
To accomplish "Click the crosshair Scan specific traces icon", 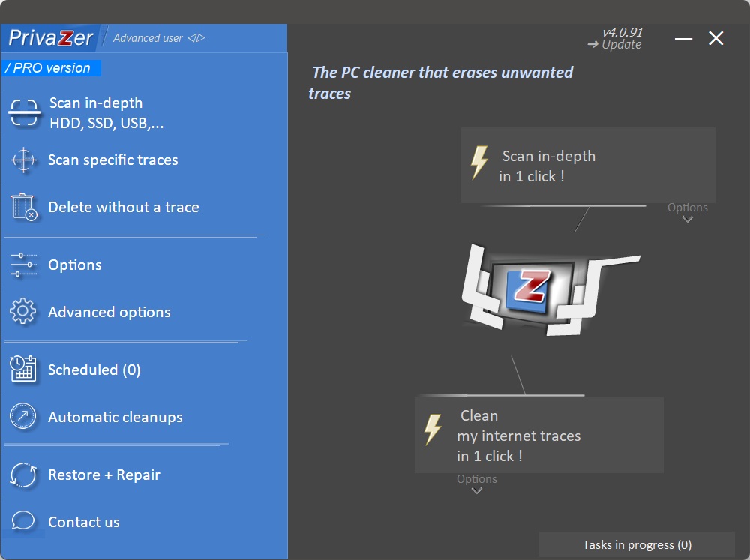I will [x=23, y=160].
